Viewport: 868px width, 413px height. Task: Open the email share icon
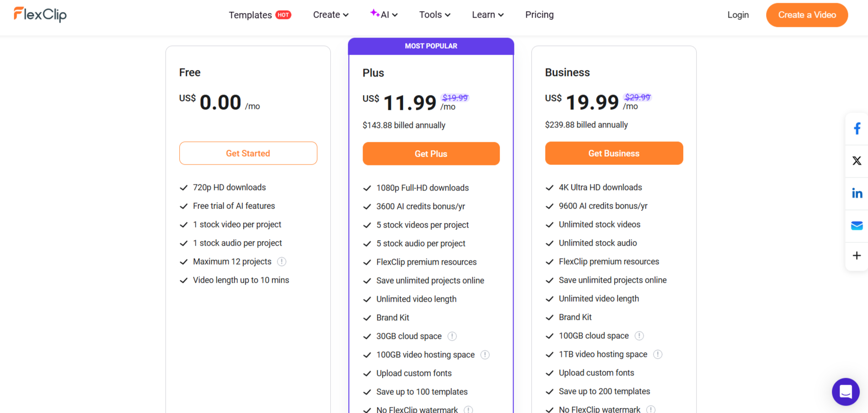tap(857, 225)
